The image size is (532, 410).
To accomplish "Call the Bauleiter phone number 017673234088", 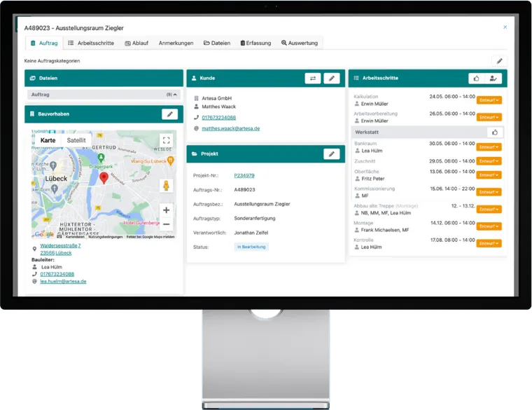I will (x=57, y=274).
